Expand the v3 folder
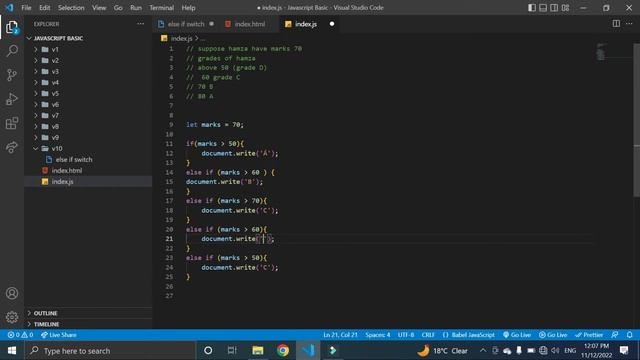 [x=55, y=71]
